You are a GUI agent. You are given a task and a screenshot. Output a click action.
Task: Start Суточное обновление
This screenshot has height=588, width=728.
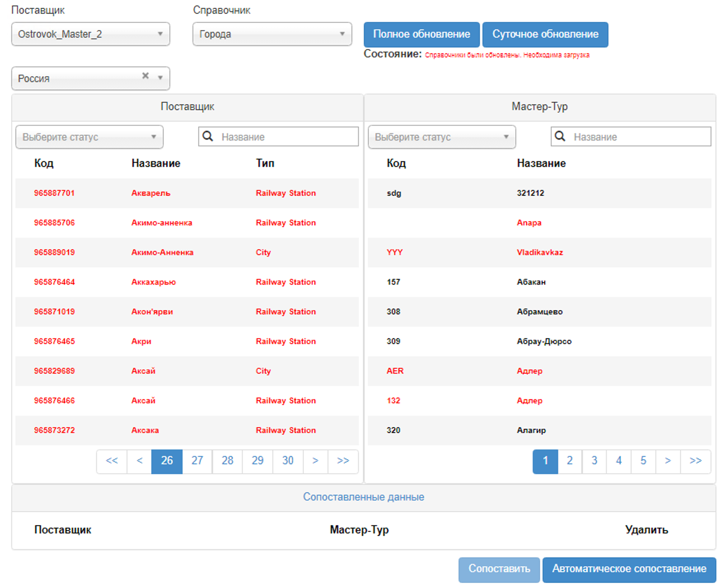pos(545,34)
